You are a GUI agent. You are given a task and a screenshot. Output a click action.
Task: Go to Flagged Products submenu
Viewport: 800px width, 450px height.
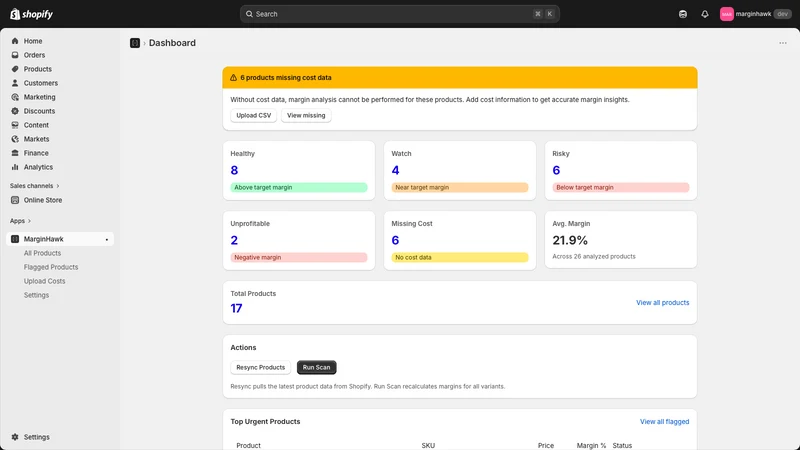(x=51, y=267)
